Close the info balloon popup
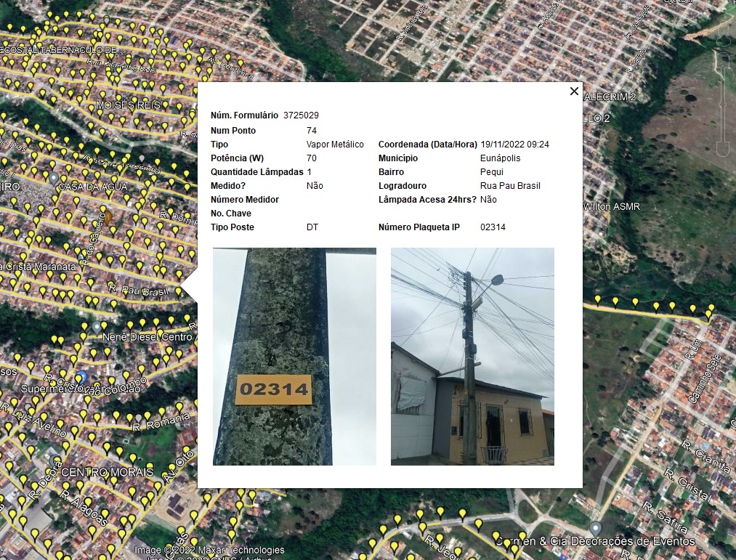 [x=574, y=92]
